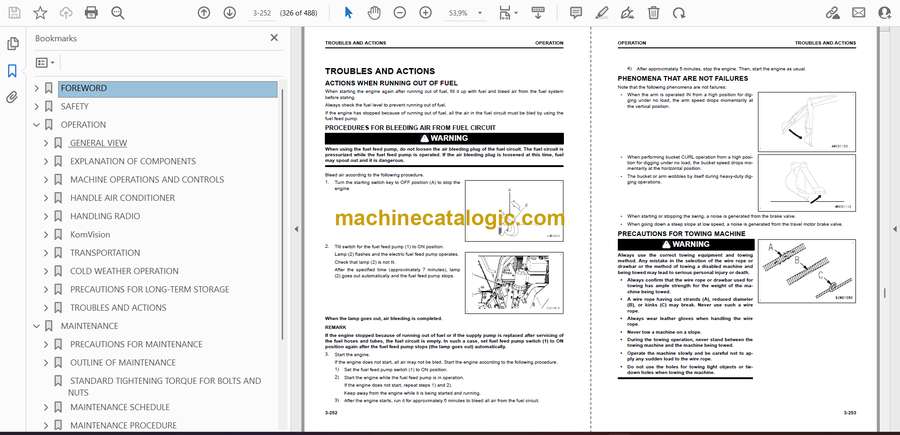
Task: Expand the TRANSPORTATION bookmark arrow
Action: [46, 253]
